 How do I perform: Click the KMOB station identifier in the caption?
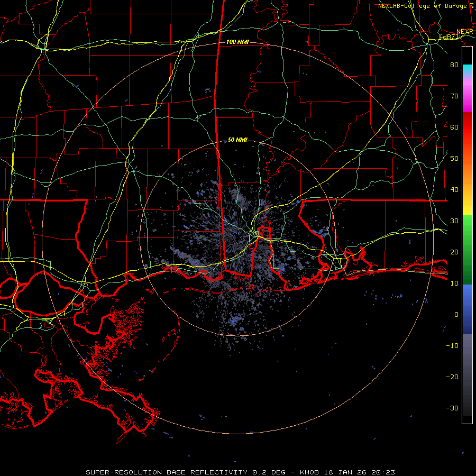coord(309,472)
